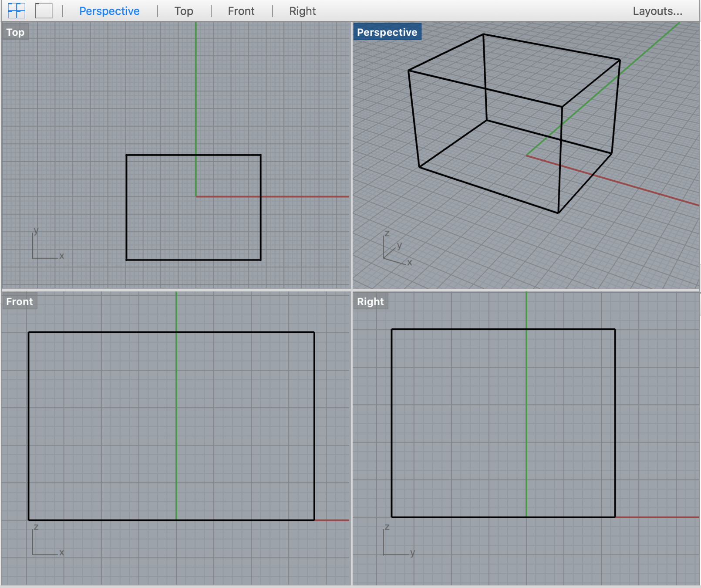Click the Front viewport title label

click(20, 301)
